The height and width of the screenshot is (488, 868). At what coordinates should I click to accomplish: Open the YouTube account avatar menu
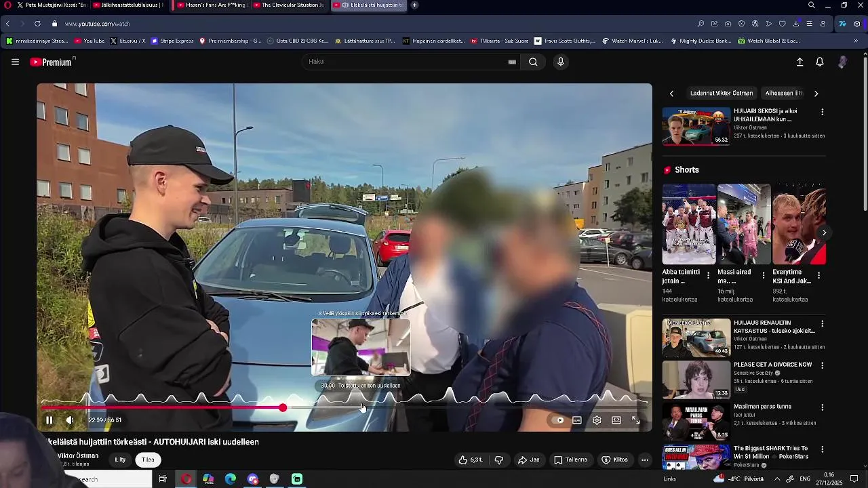pos(842,62)
